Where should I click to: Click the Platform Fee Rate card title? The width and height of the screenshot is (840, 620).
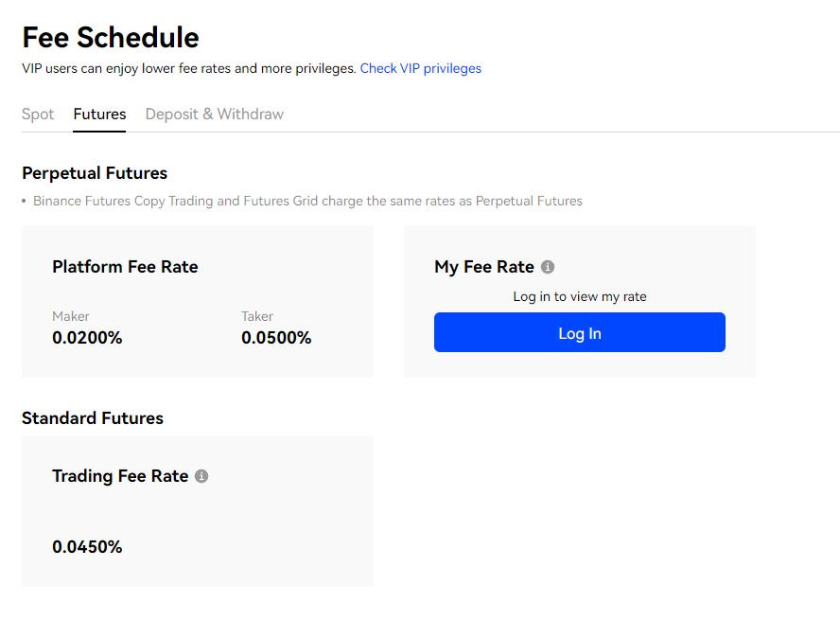pyautogui.click(x=126, y=267)
